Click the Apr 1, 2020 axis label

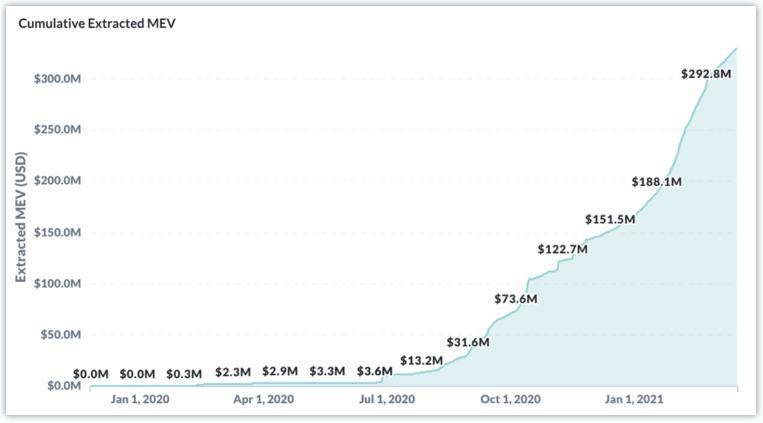tap(264, 400)
